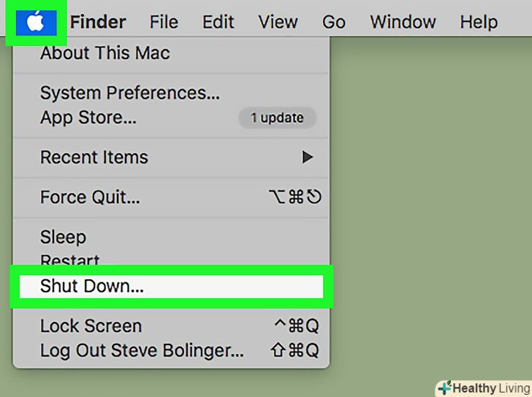532x397 pixels.
Task: Select Lock Screen
Action: coord(91,326)
